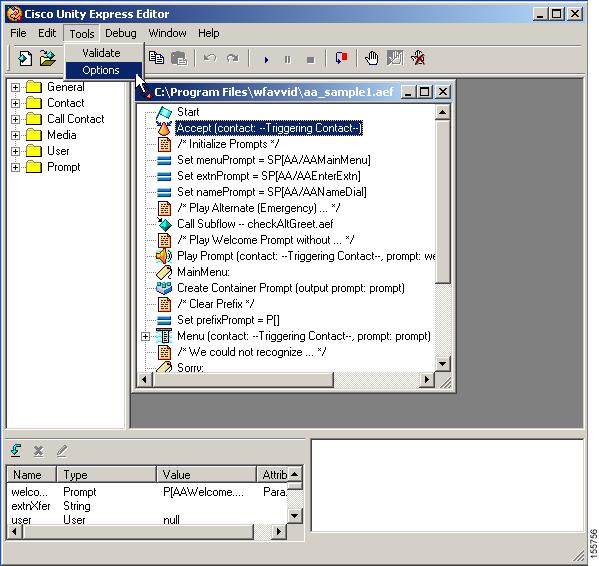This screenshot has height=566, width=599.
Task: Click the MainMenu label tag icon
Action: [164, 272]
